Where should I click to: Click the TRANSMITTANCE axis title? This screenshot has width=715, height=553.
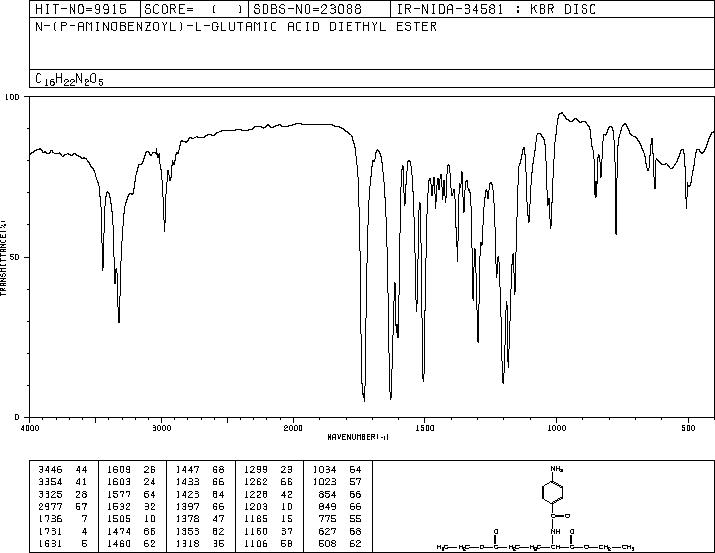point(3,258)
